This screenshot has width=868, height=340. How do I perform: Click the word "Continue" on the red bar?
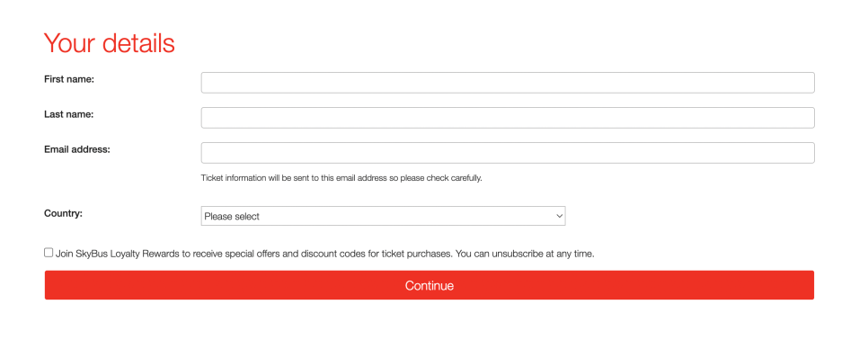click(430, 286)
